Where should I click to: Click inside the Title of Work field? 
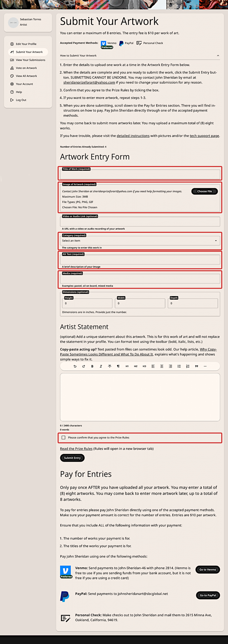pyautogui.click(x=140, y=174)
